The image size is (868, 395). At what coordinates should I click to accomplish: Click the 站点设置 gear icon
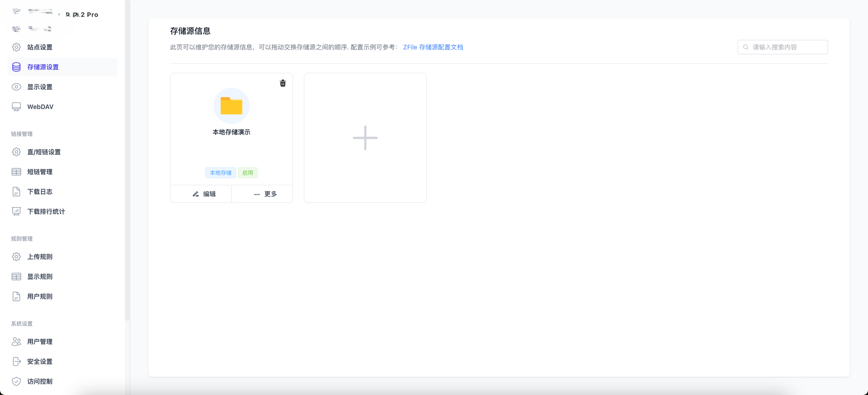pos(16,47)
